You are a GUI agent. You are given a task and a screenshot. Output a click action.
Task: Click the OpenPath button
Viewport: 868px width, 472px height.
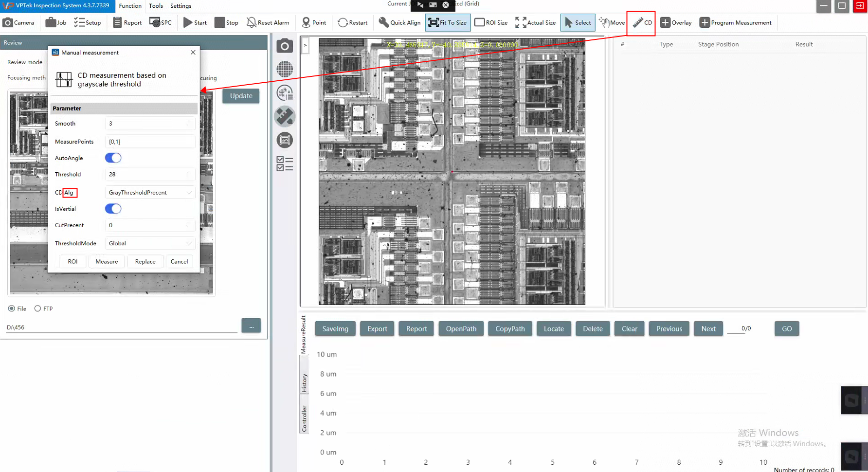click(x=461, y=329)
